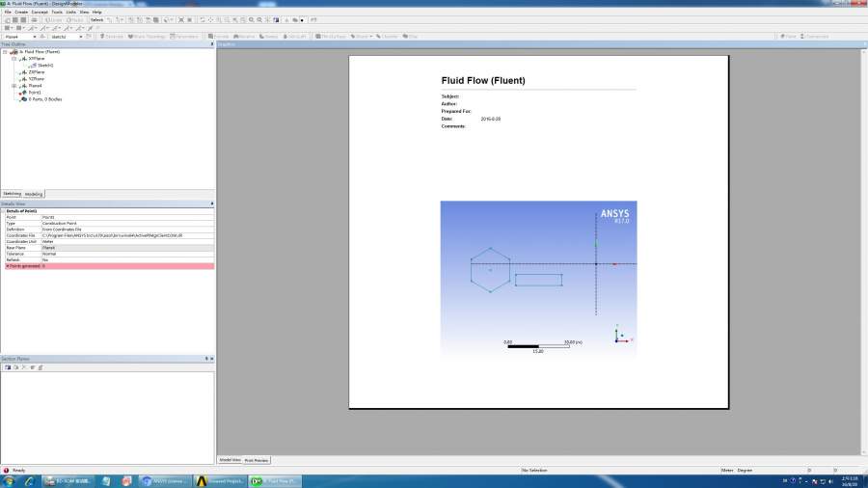The width and height of the screenshot is (868, 488).
Task: Select YZPlane in the tree outline
Action: click(x=37, y=79)
